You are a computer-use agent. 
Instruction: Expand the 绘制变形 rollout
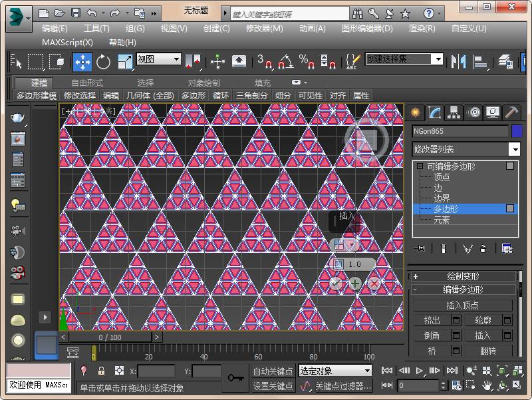pos(463,276)
